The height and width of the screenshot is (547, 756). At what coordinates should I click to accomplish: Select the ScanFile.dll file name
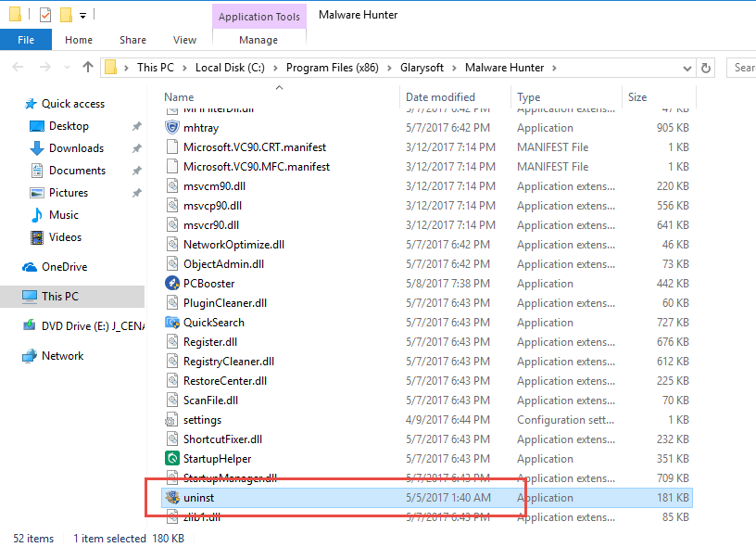(210, 401)
